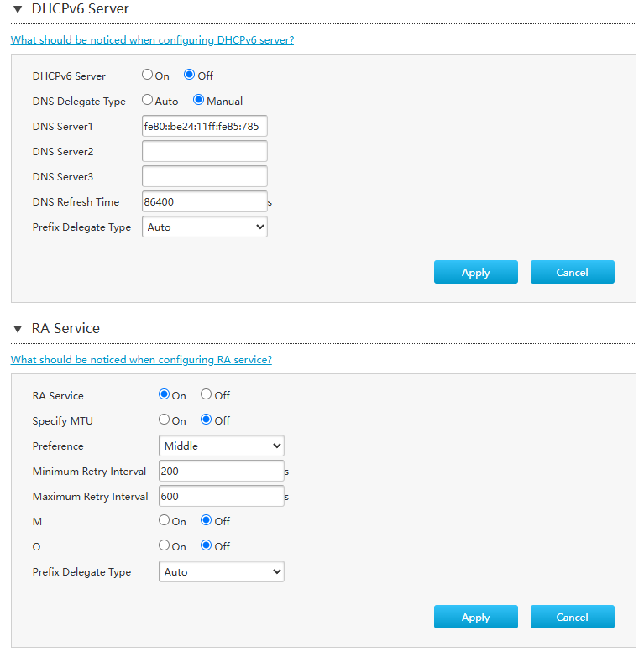Focus the Minimum Retry Interval field

[222, 472]
